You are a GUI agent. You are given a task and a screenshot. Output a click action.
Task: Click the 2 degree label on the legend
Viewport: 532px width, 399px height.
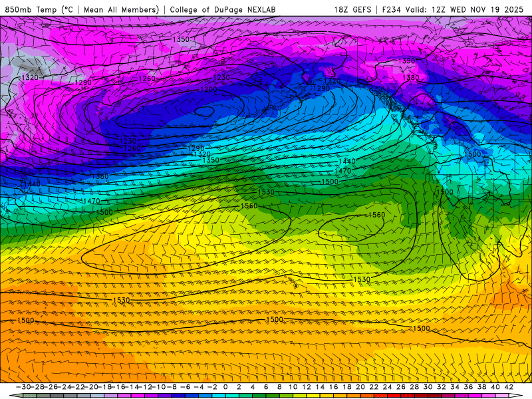point(239,387)
